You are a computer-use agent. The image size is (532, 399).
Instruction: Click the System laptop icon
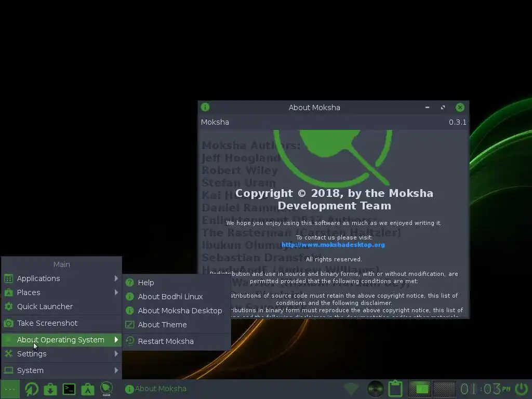tap(8, 370)
